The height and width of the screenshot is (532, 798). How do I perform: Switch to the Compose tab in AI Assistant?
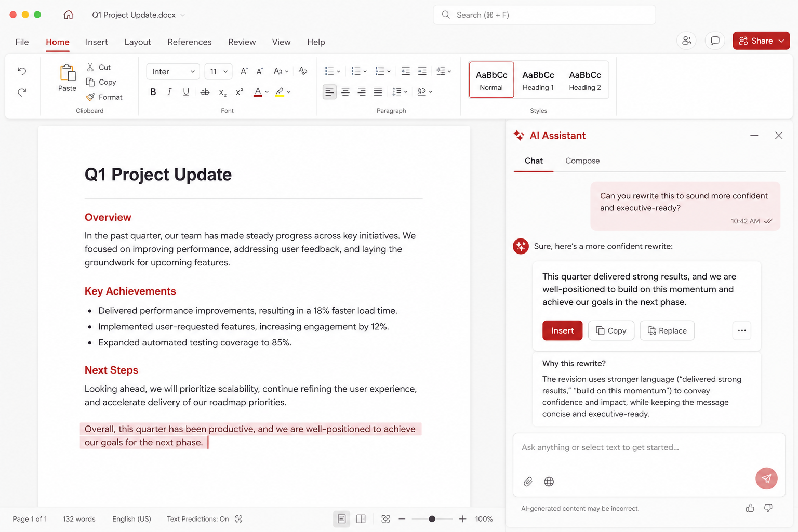pos(582,161)
